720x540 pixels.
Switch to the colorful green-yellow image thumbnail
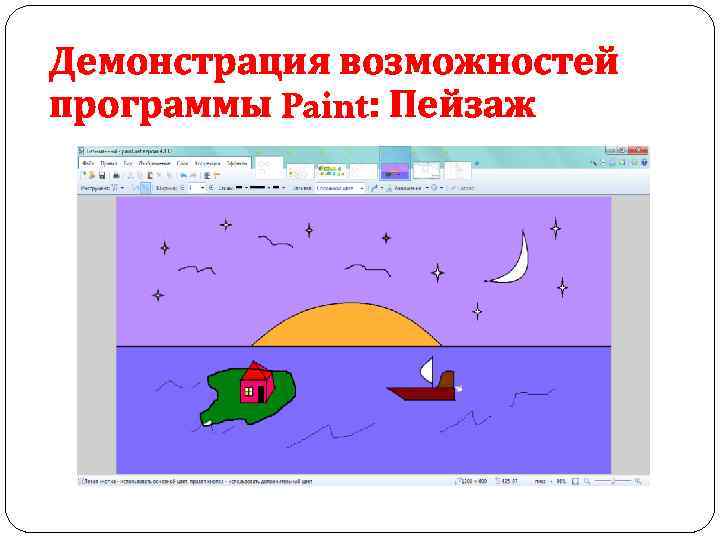[x=330, y=171]
